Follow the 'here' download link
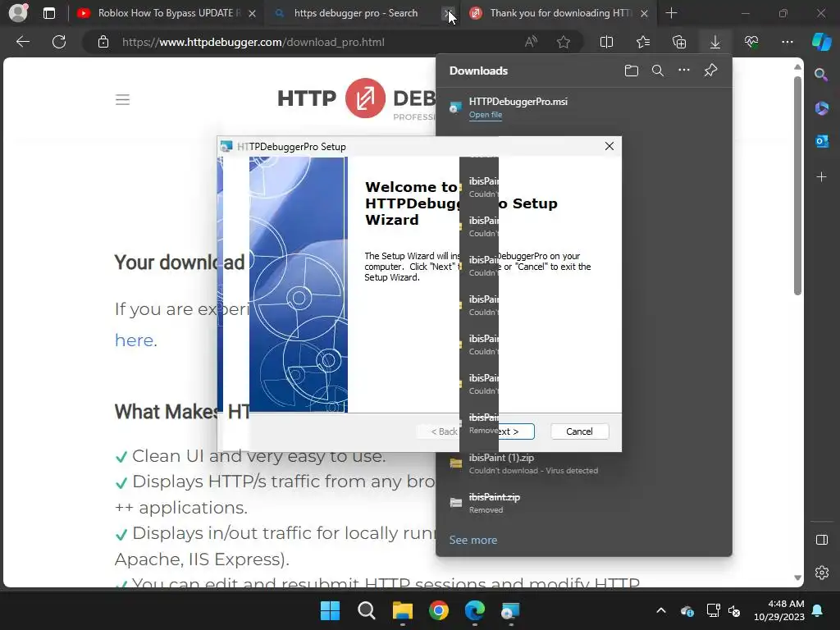This screenshot has width=840, height=630. click(x=134, y=340)
